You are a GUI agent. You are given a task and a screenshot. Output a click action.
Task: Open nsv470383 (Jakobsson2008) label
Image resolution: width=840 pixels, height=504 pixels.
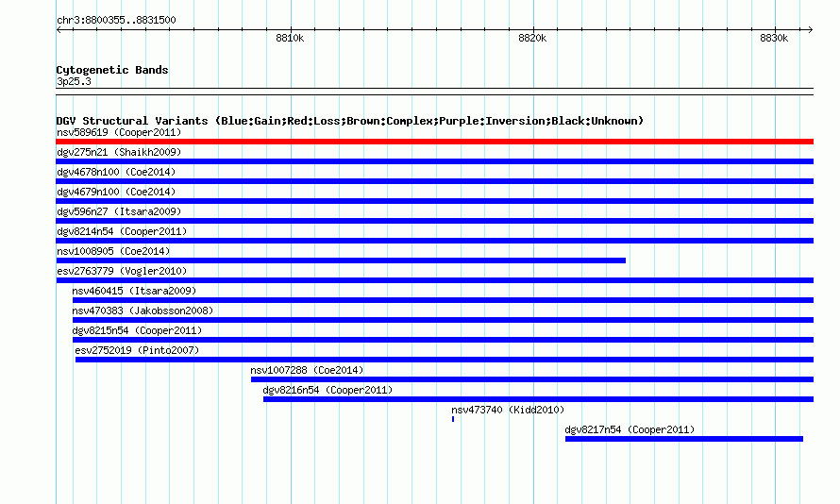[143, 311]
